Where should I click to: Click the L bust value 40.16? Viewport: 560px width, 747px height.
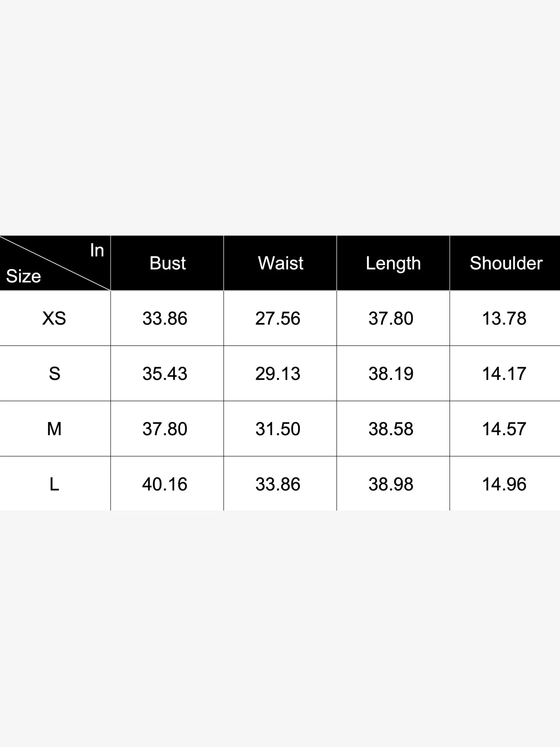coord(165,484)
